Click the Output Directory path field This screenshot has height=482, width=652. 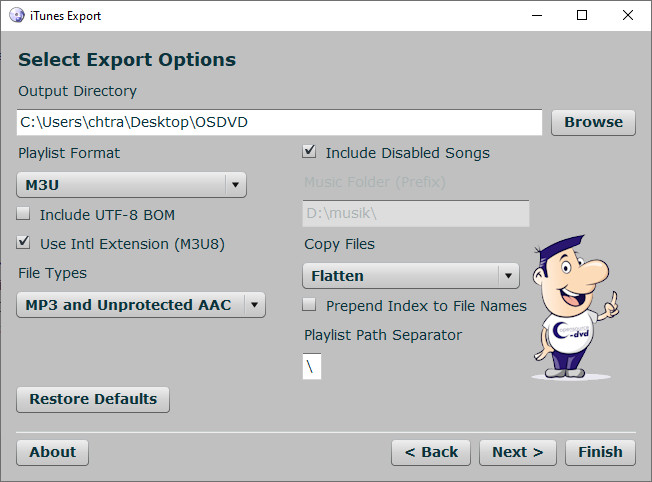(x=280, y=122)
